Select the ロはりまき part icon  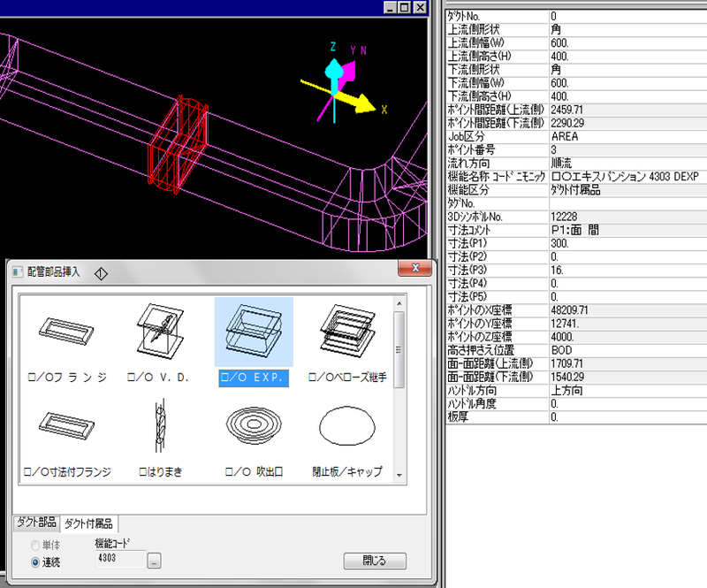[160, 428]
